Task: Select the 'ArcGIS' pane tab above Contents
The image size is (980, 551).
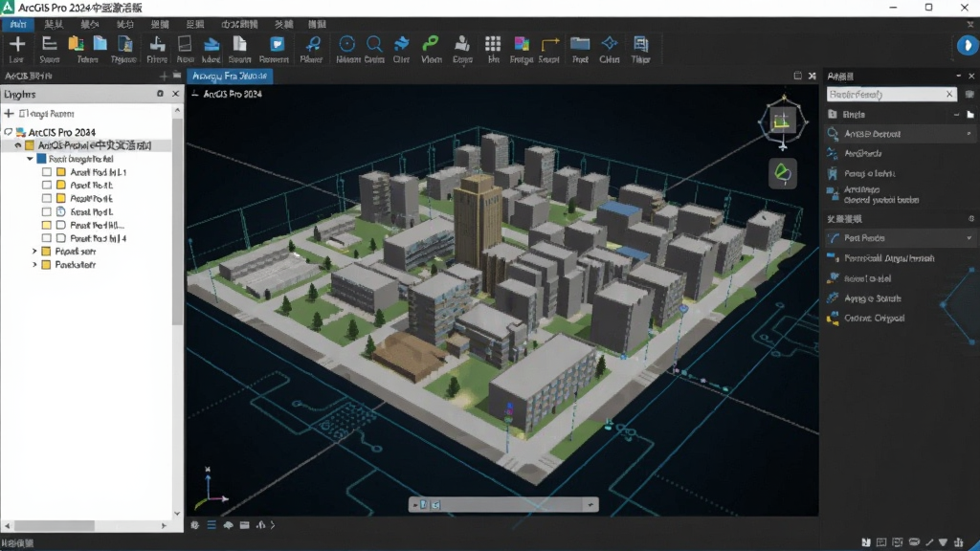Action: tap(29, 76)
